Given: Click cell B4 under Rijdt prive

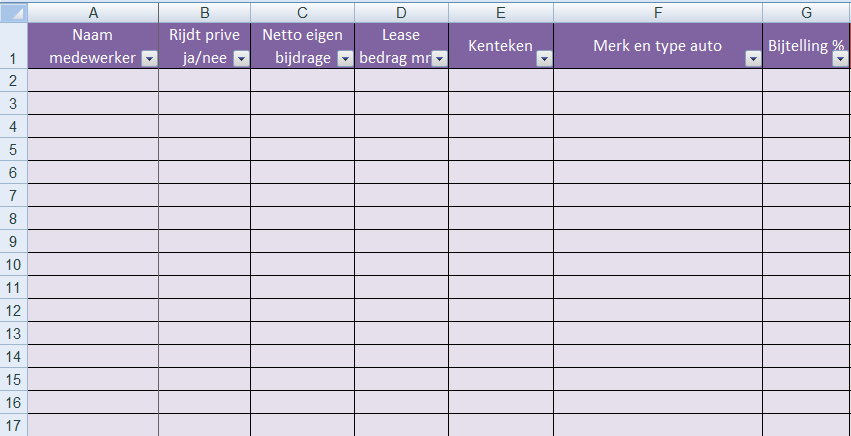Looking at the screenshot, I should (x=205, y=126).
